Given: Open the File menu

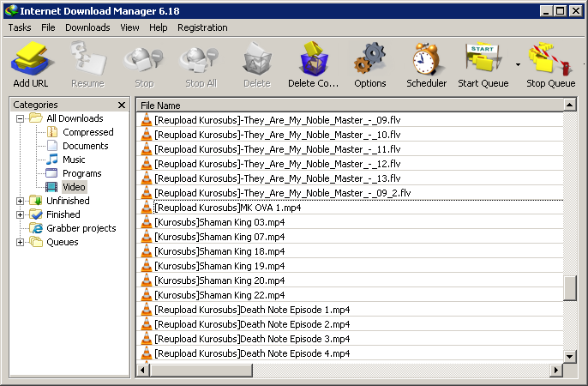Looking at the screenshot, I should point(48,27).
